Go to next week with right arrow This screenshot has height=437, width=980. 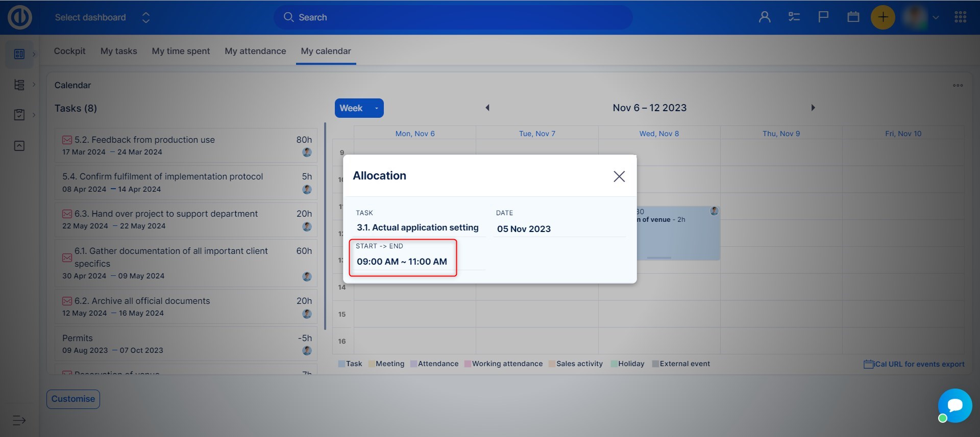813,108
